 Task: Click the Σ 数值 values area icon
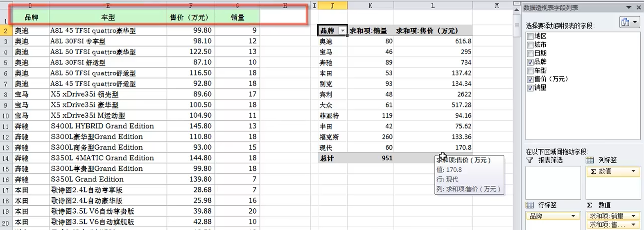tap(590, 205)
